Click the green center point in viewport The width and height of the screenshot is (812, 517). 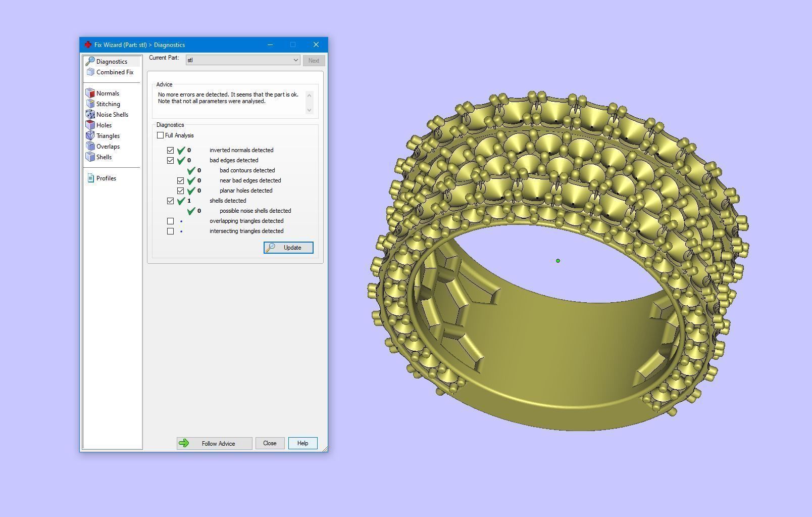point(558,261)
